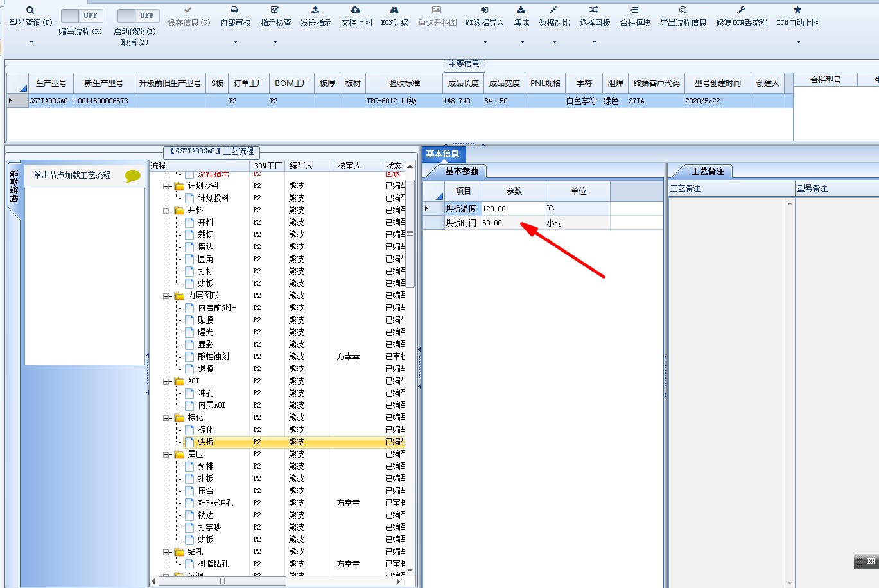
Task: Click the 终端客户代码 column header
Action: tap(656, 83)
